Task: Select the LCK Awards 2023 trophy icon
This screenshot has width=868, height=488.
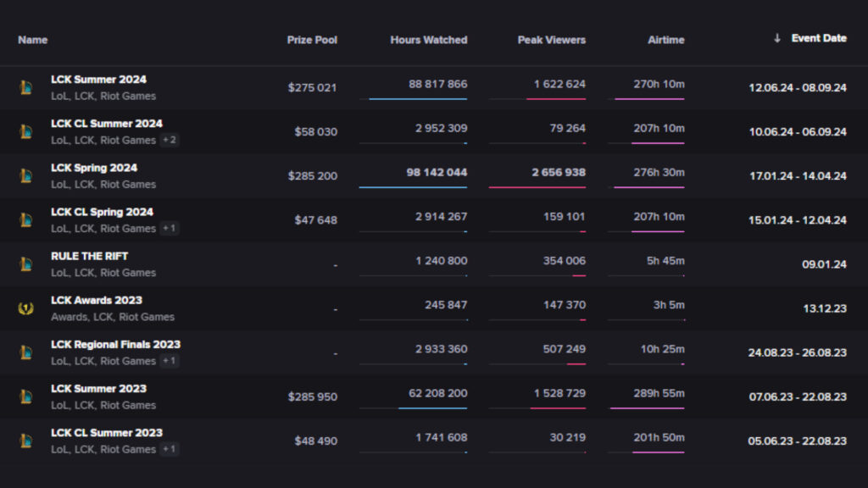Action: click(25, 308)
